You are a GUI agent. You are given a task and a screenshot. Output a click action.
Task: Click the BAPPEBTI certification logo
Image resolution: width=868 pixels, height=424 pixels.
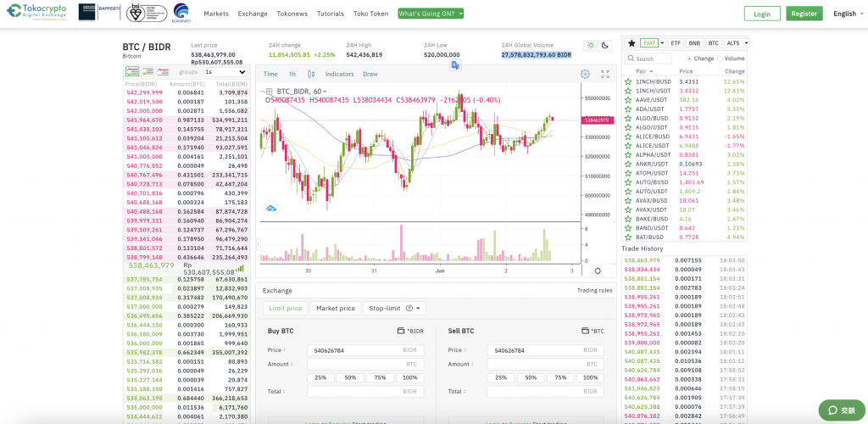pos(100,12)
